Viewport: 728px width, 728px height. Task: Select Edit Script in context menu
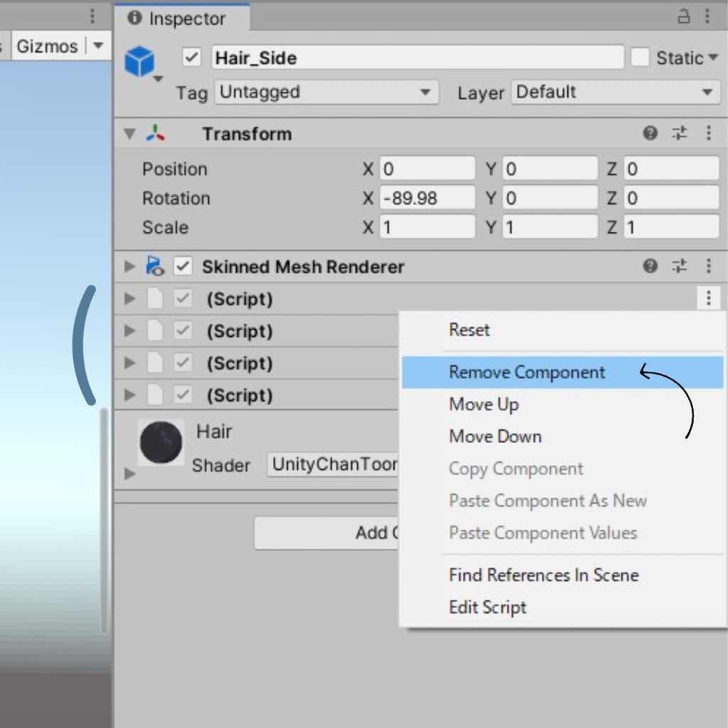click(488, 607)
